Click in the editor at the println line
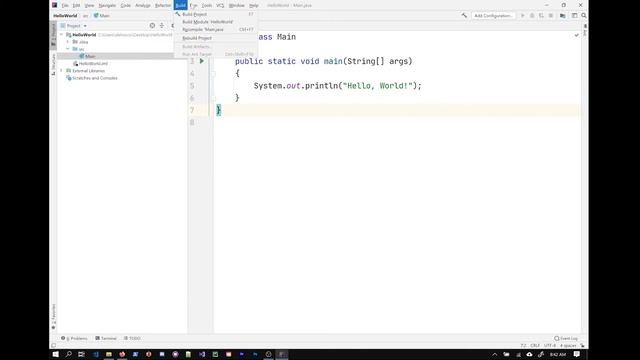The image size is (640, 360). (x=337, y=86)
